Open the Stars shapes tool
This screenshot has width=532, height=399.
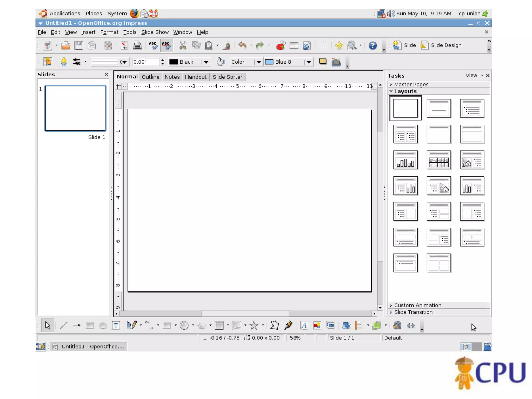tap(254, 325)
